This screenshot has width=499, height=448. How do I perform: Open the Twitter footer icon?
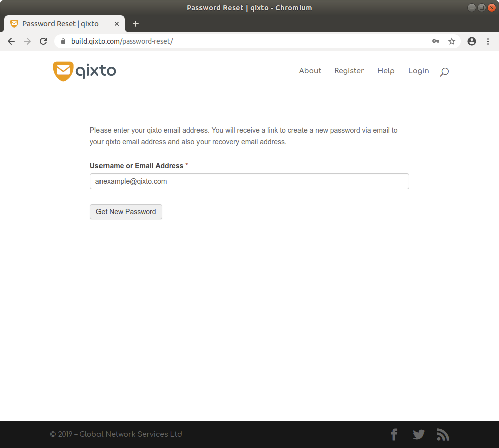coord(419,434)
